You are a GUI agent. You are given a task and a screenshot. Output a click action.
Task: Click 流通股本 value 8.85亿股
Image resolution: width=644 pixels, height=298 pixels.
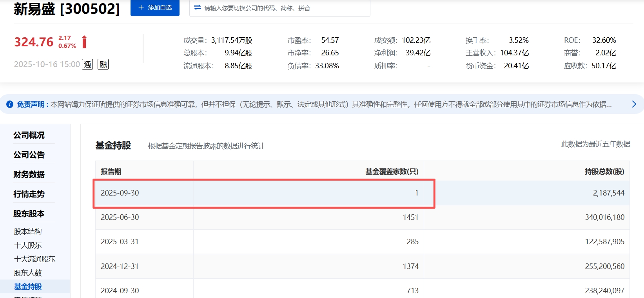pyautogui.click(x=238, y=66)
